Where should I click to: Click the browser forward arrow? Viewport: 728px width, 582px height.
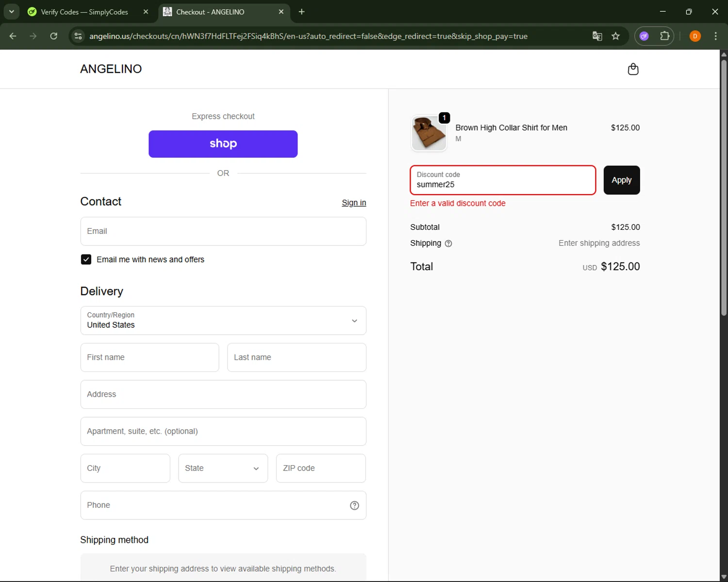point(33,36)
